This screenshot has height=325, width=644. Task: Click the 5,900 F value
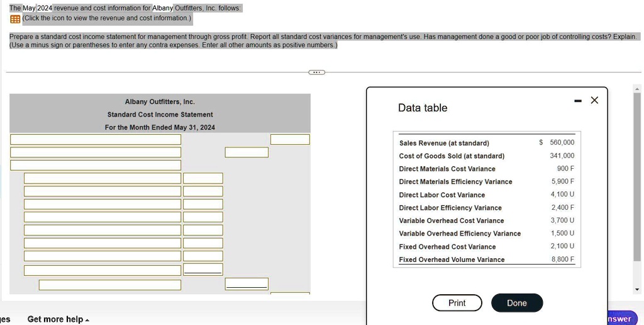point(563,181)
